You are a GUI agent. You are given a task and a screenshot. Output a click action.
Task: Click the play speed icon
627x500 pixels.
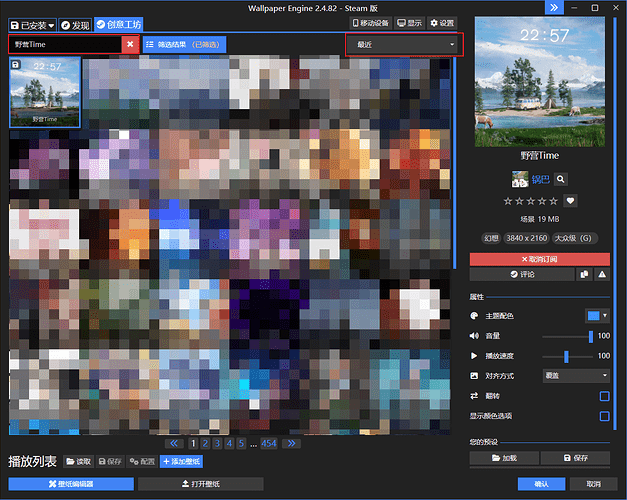(474, 356)
